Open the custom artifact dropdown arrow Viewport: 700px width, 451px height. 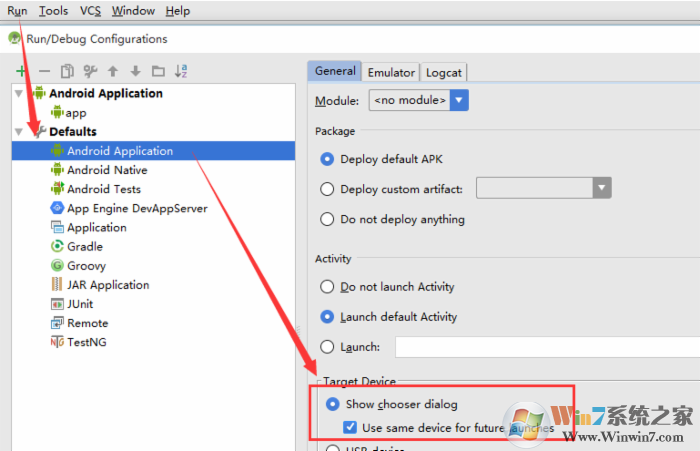pos(602,188)
